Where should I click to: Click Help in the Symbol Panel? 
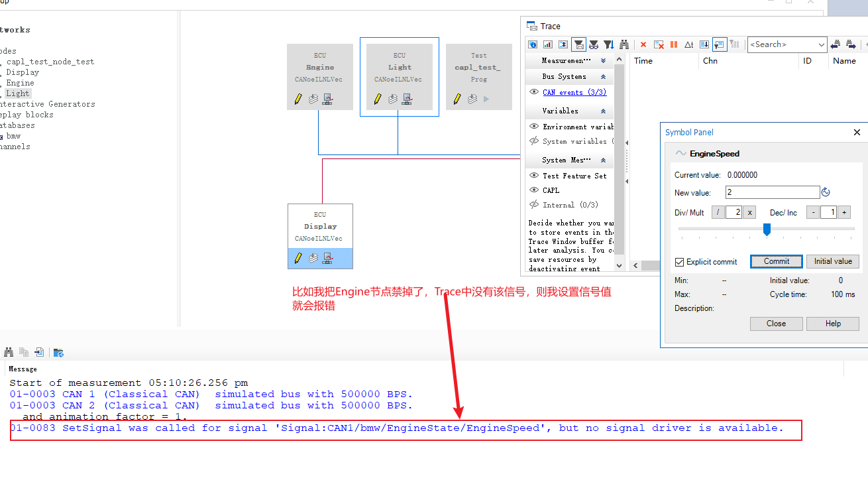pos(832,324)
